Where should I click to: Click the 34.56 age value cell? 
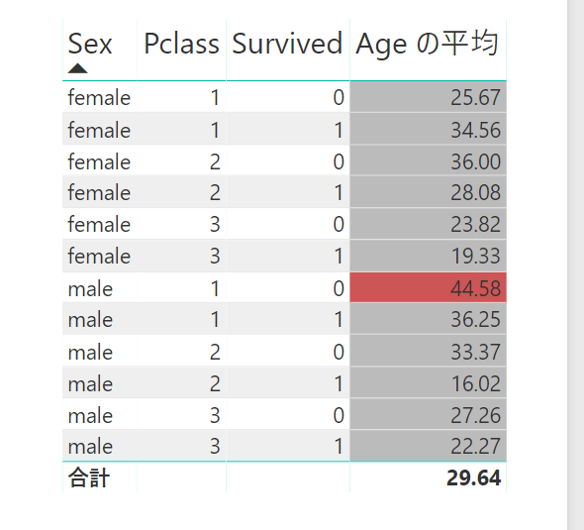[x=428, y=129]
